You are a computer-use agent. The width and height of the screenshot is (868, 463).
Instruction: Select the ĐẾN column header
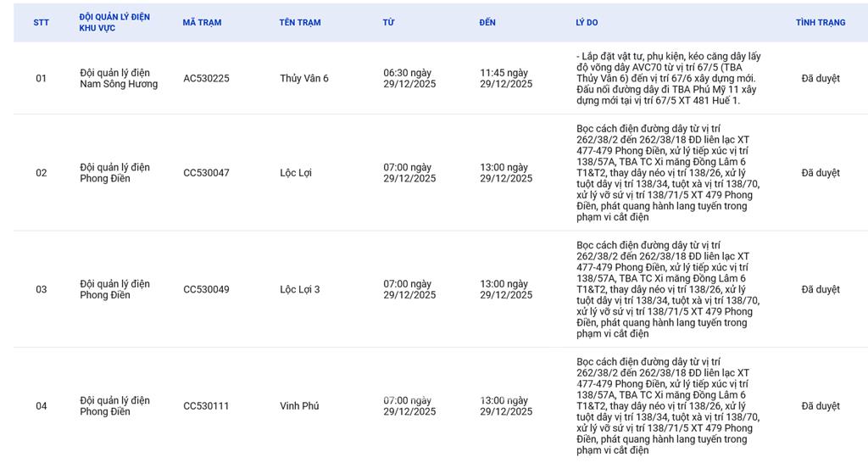point(487,23)
